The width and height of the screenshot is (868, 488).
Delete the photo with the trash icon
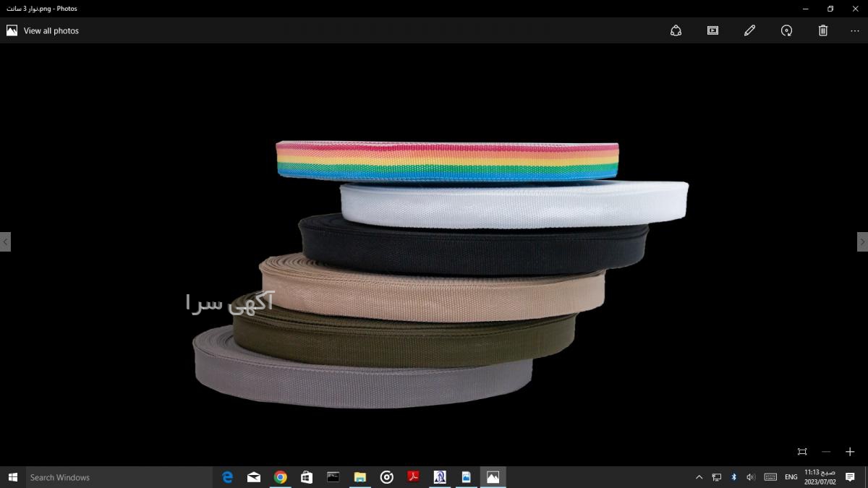pyautogui.click(x=823, y=30)
